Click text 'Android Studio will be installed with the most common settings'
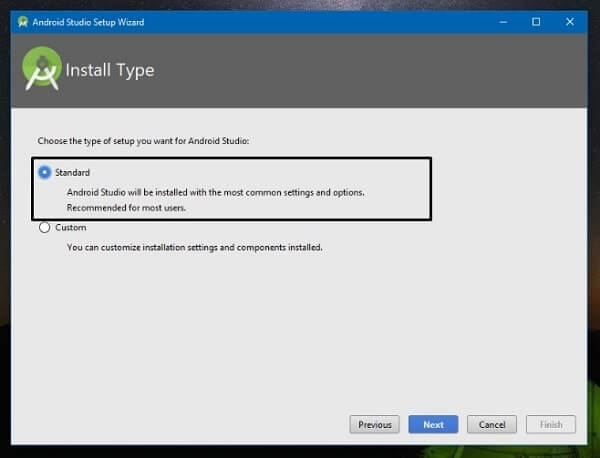 pyautogui.click(x=191, y=192)
